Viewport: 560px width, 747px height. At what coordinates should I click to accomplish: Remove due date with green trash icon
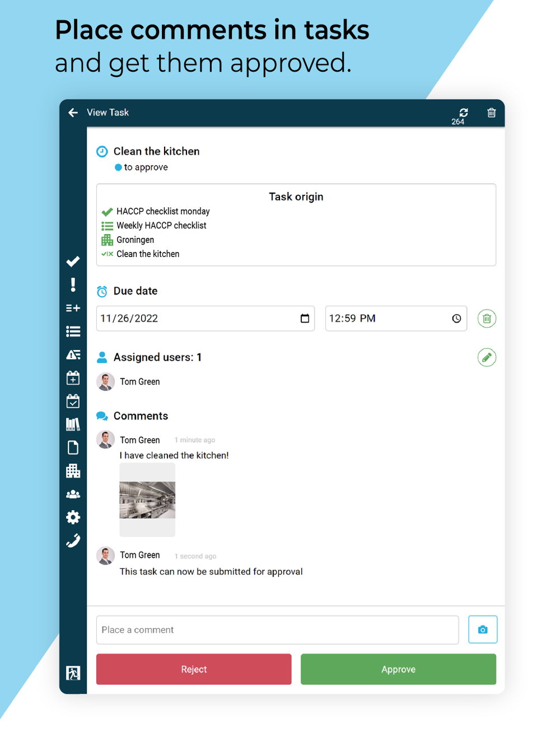487,319
